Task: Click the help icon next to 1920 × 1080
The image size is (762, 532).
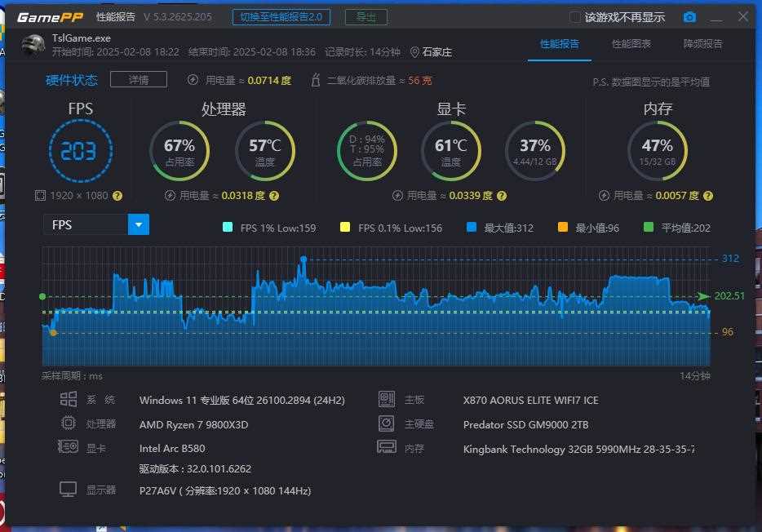Action: point(117,195)
